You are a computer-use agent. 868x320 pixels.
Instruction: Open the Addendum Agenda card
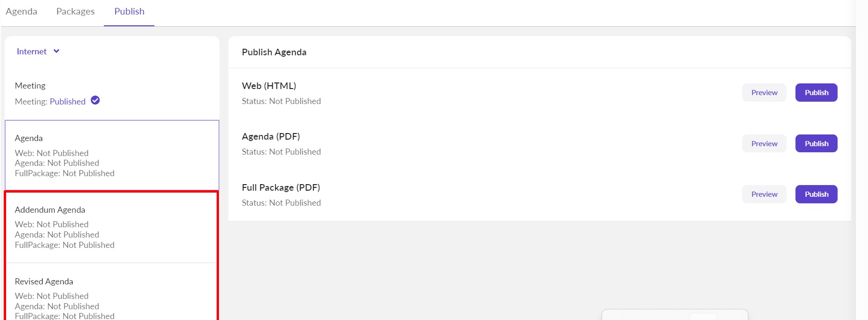(x=112, y=227)
